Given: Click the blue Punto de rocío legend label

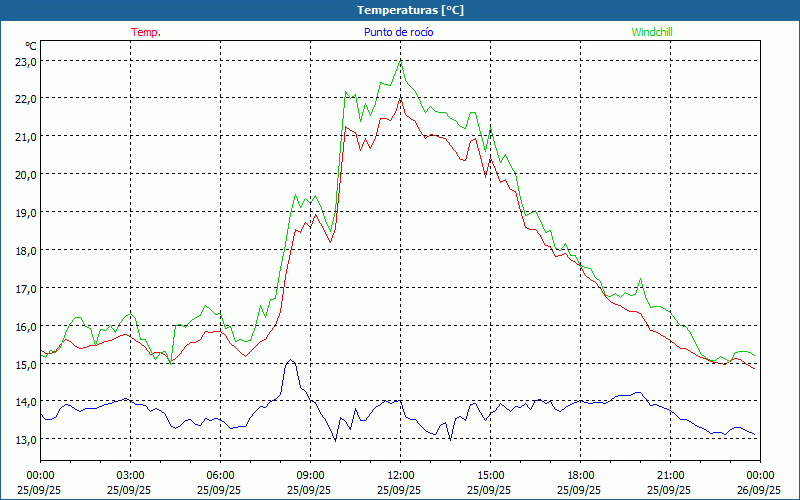Looking at the screenshot, I should click(398, 32).
